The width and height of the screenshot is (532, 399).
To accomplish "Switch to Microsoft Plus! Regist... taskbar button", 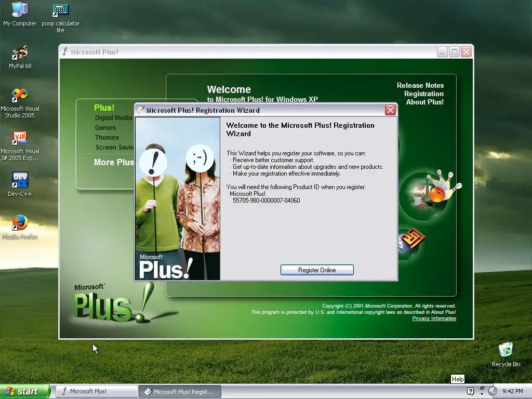I will 180,392.
